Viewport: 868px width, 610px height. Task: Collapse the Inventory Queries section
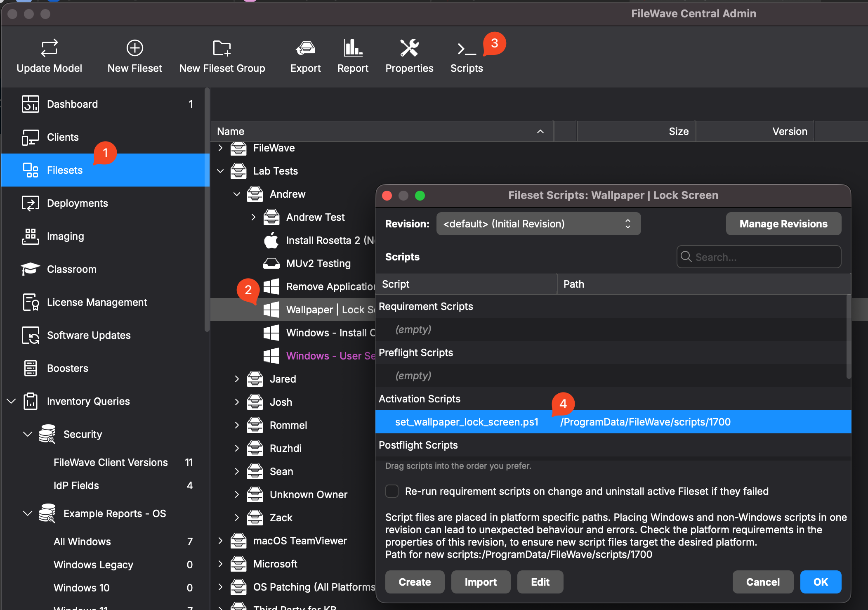12,401
